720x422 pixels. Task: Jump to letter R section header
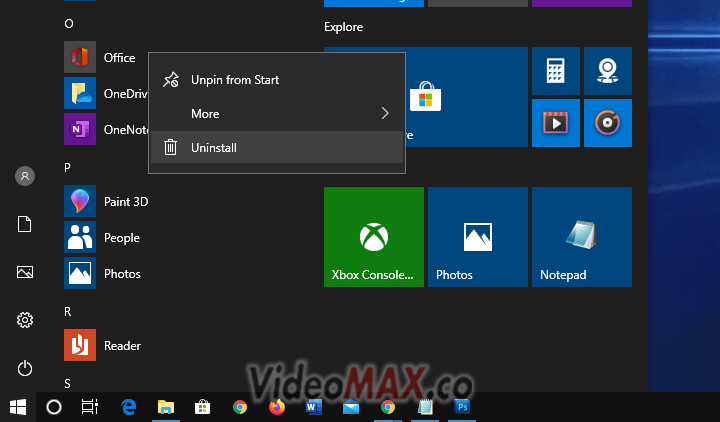tap(68, 312)
